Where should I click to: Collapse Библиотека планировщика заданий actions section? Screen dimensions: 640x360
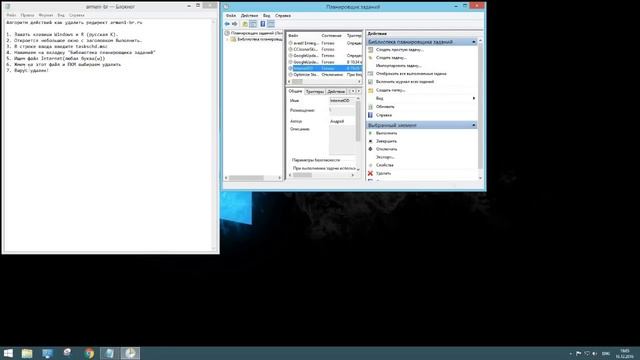pos(474,42)
